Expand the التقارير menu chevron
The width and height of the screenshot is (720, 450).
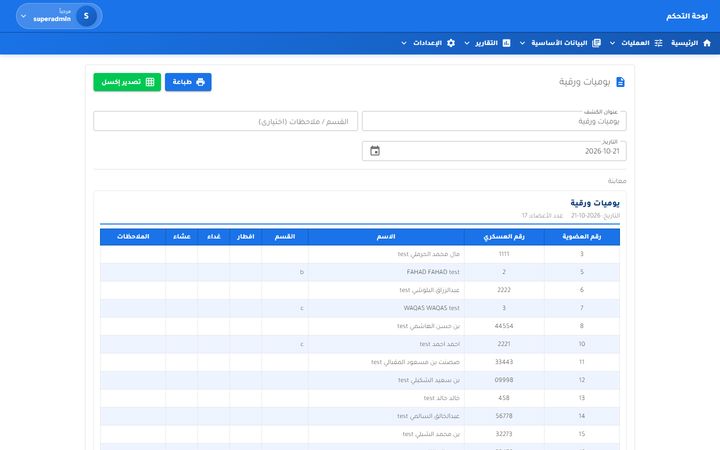[467, 43]
